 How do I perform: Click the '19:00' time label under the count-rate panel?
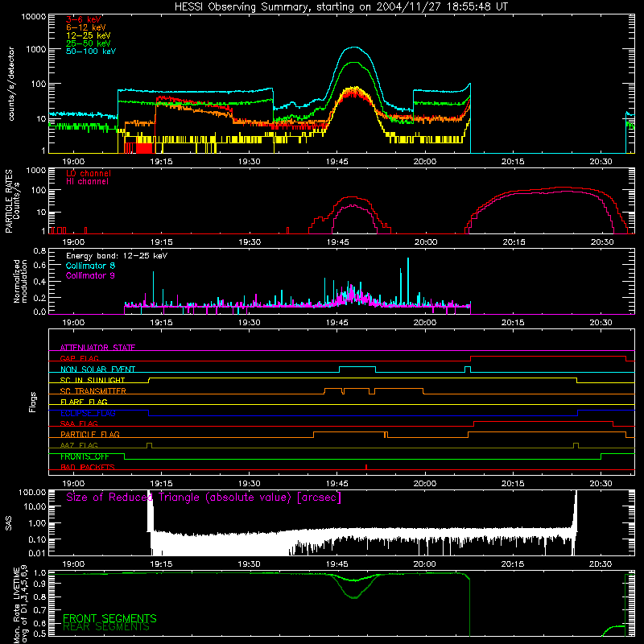coord(73,162)
